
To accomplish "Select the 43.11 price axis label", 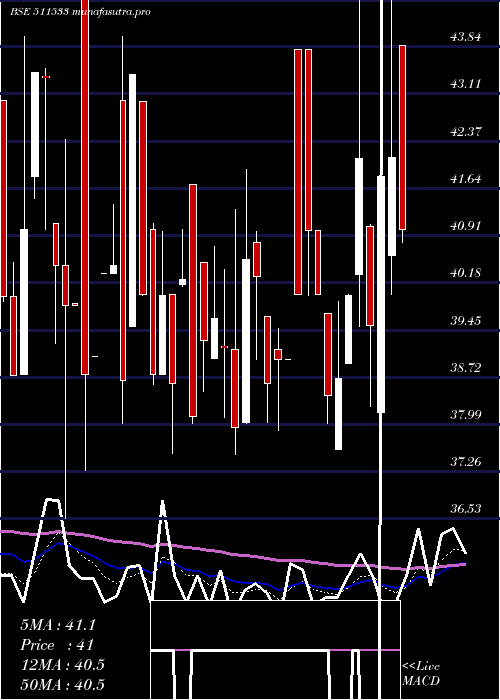I will tap(466, 84).
